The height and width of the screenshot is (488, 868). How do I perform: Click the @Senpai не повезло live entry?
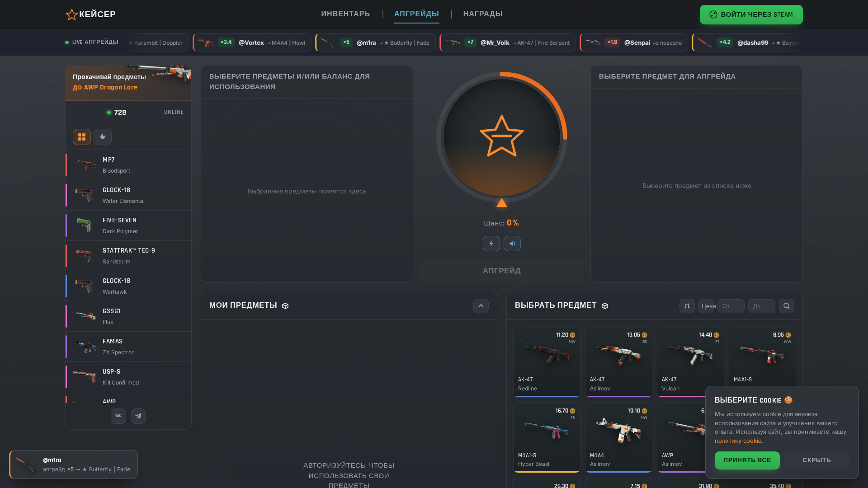point(634,42)
